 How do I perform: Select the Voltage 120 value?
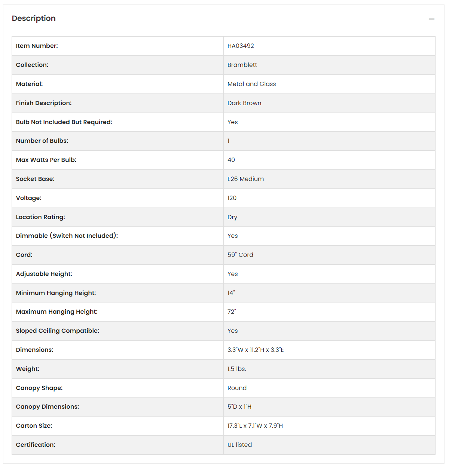pyautogui.click(x=232, y=198)
